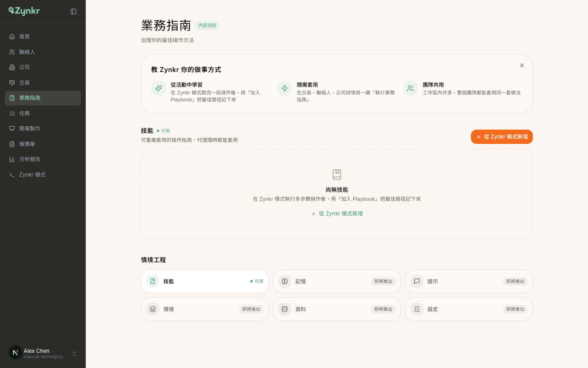Image resolution: width=588 pixels, height=368 pixels.
Task: Click the 尚無技能 empty state text
Action: [337, 190]
